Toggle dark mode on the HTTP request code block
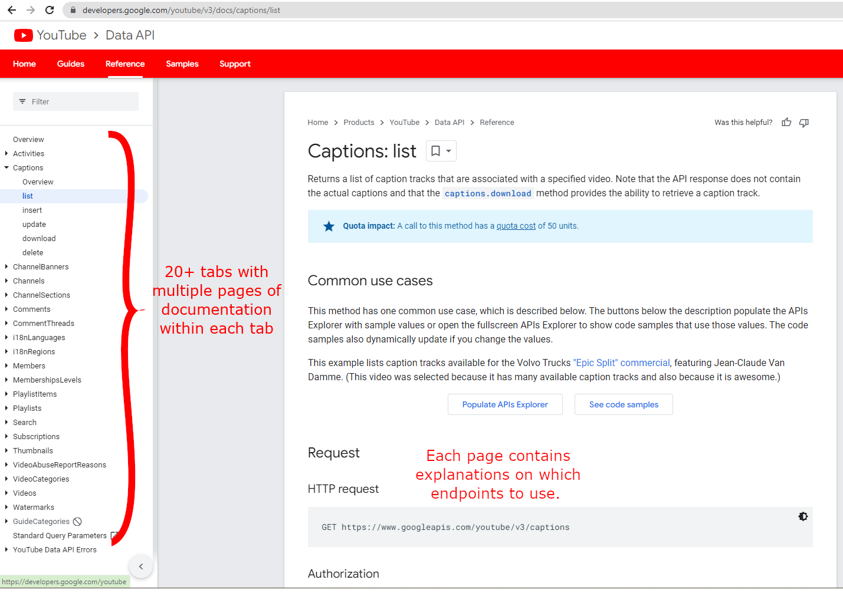Viewport: 843px width, 616px height. pyautogui.click(x=803, y=516)
